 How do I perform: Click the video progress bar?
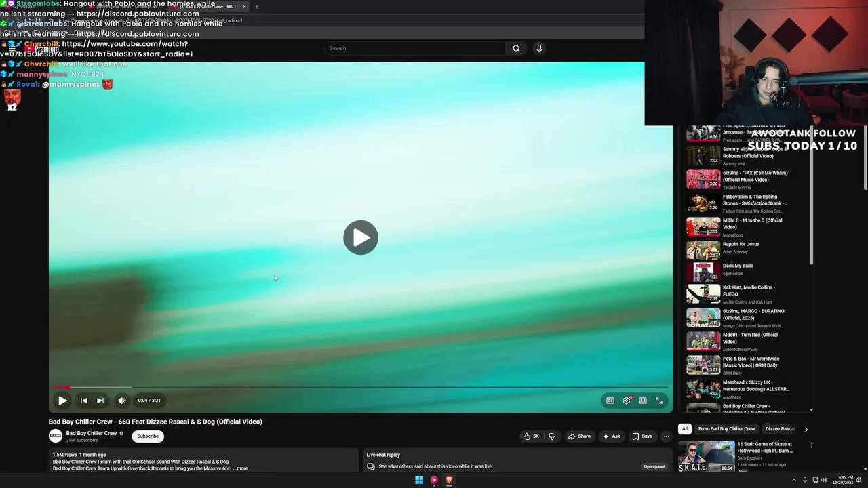[x=360, y=388]
